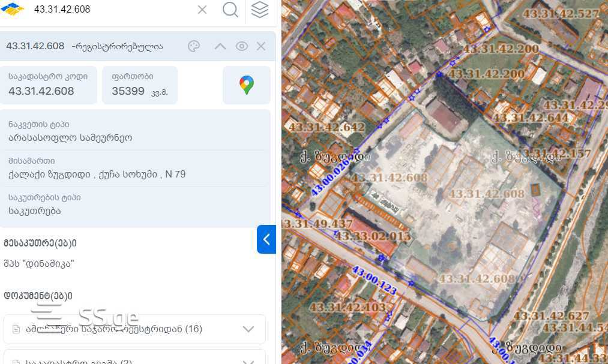The image size is (608, 364).
Task: Click the area value 35399 card
Action: tap(140, 85)
